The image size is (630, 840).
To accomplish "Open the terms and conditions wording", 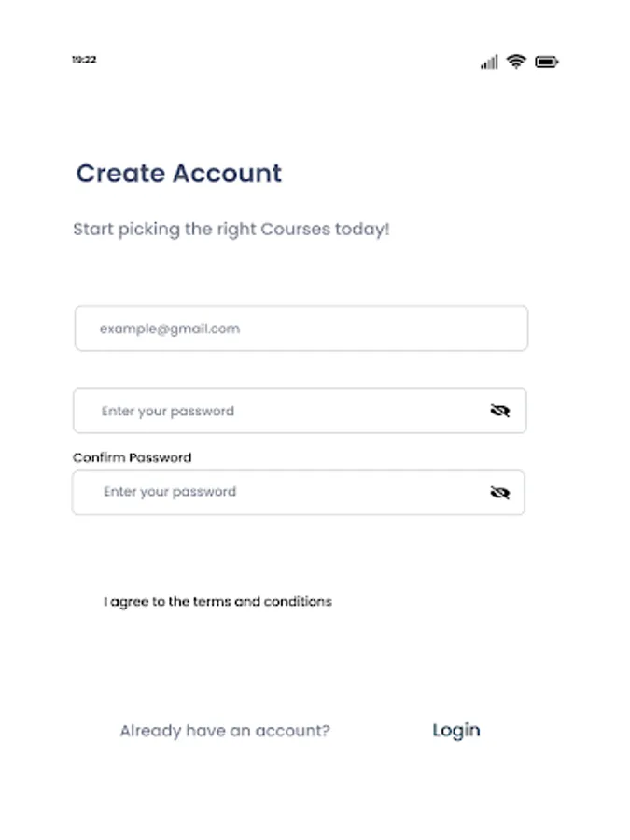I will [262, 602].
